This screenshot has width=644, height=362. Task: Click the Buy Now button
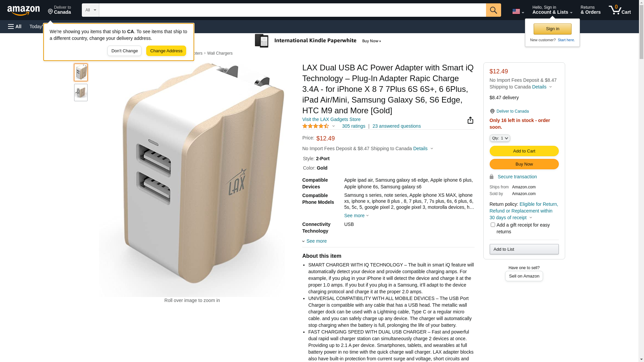point(524,164)
